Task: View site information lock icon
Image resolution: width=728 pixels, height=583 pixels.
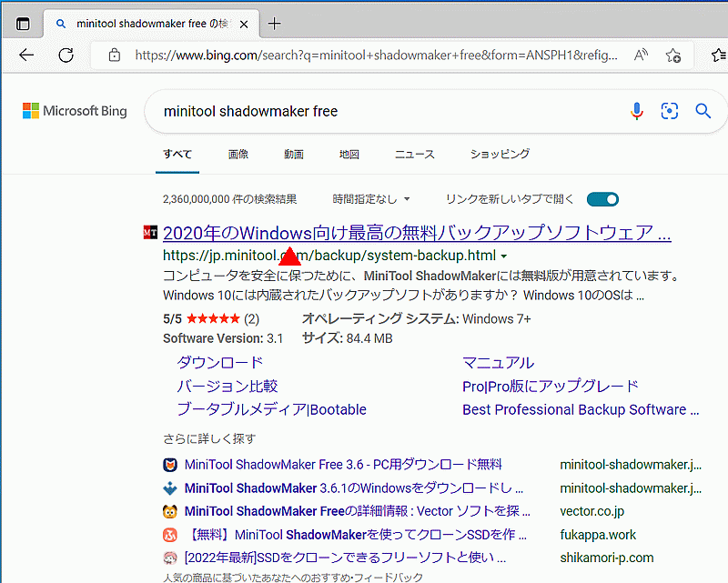Action: coord(115,55)
